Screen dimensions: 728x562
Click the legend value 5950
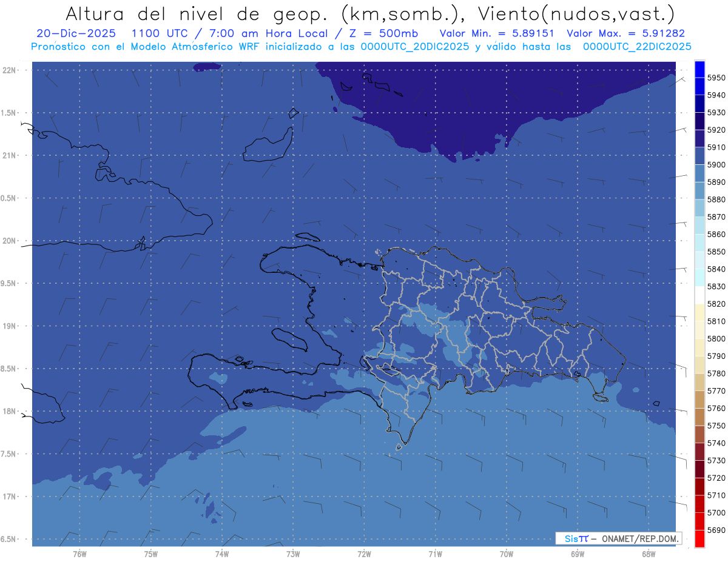pyautogui.click(x=716, y=78)
